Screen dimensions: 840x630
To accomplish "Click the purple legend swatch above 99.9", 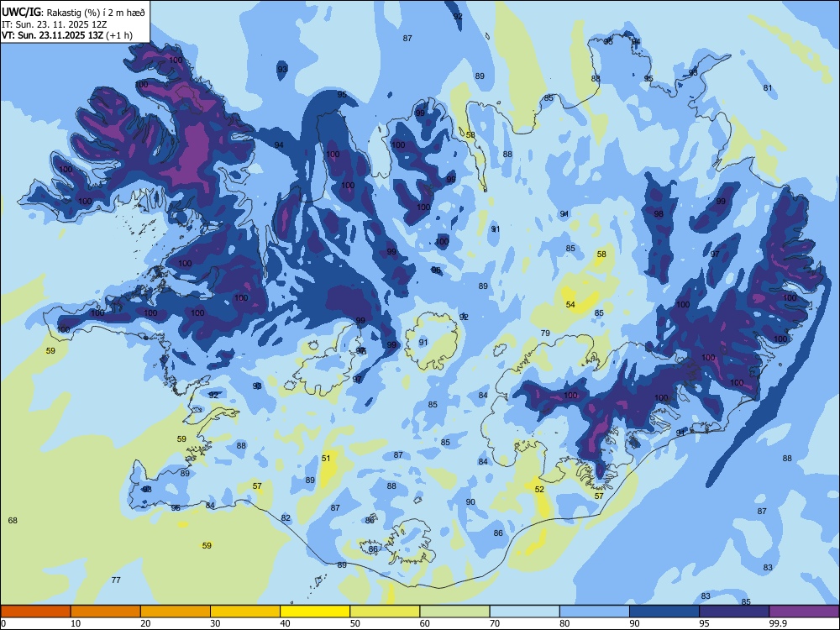I will [x=804, y=612].
